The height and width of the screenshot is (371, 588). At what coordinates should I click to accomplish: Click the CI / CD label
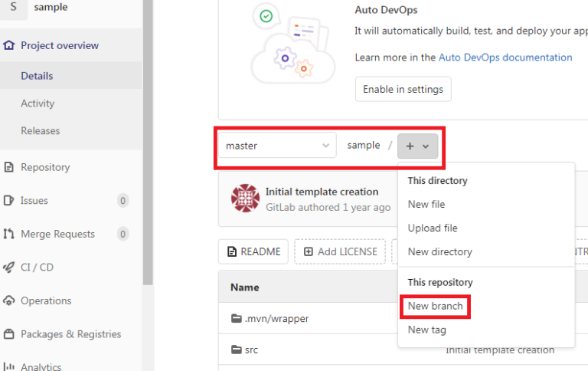tap(37, 268)
